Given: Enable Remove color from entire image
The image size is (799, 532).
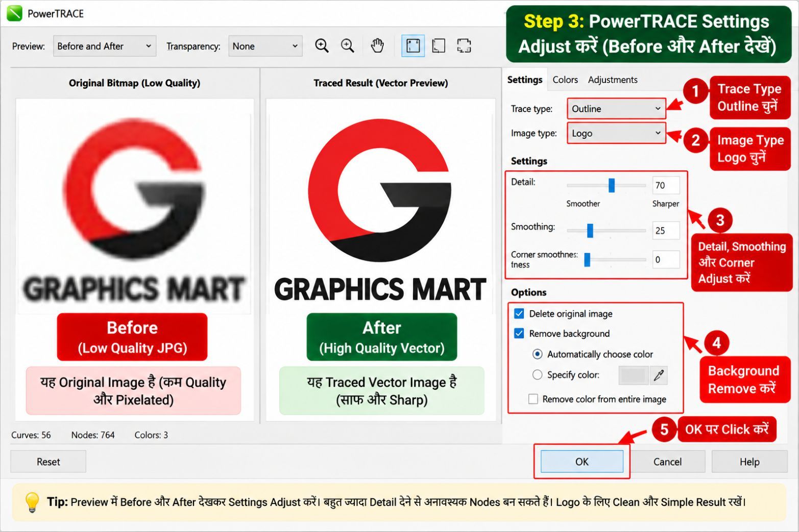Looking at the screenshot, I should [x=533, y=399].
